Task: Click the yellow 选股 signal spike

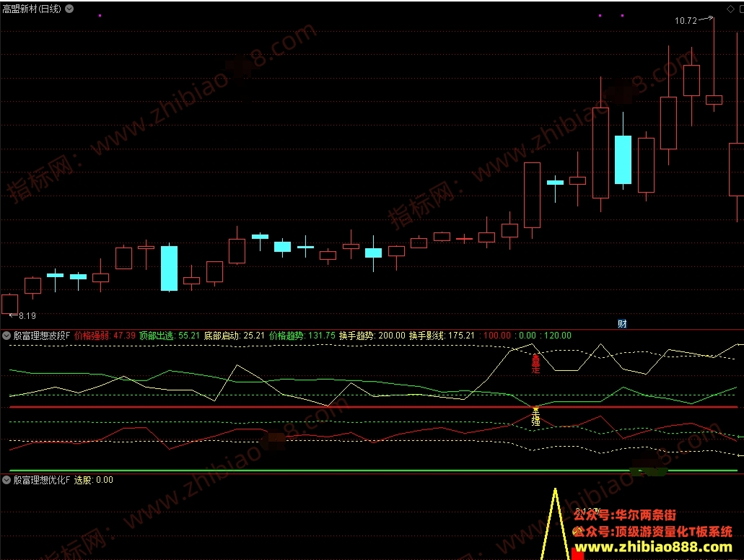Action: click(x=555, y=523)
